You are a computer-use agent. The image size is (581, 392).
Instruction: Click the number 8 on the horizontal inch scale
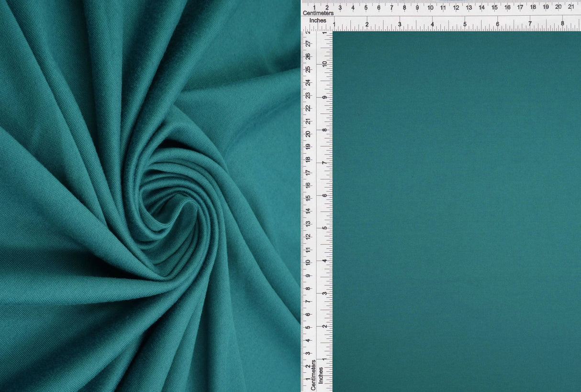563,22
